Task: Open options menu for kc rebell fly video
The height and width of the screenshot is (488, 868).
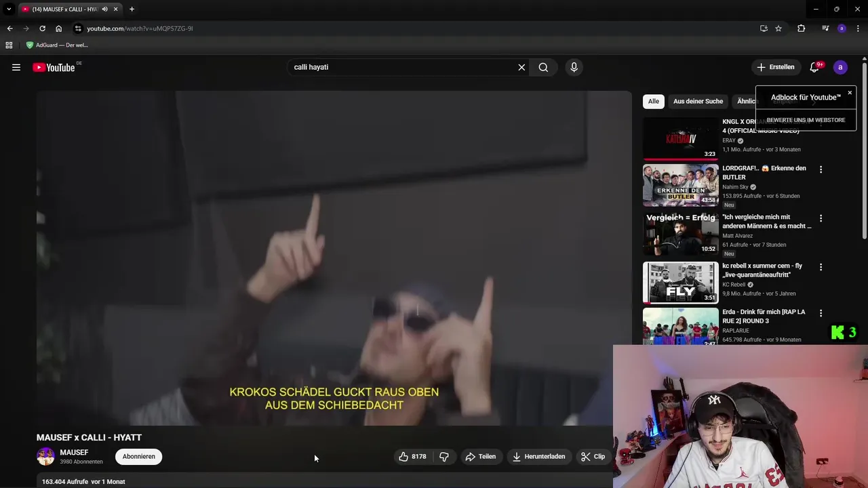Action: (x=821, y=267)
